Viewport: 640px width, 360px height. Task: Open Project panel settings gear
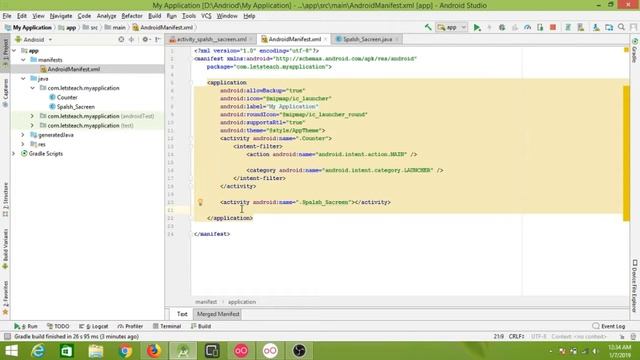pyautogui.click(x=145, y=40)
